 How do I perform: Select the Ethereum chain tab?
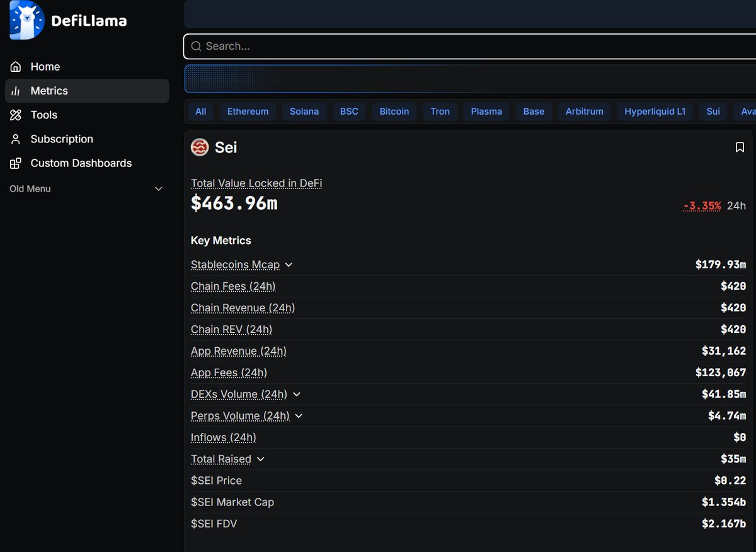[x=248, y=112]
